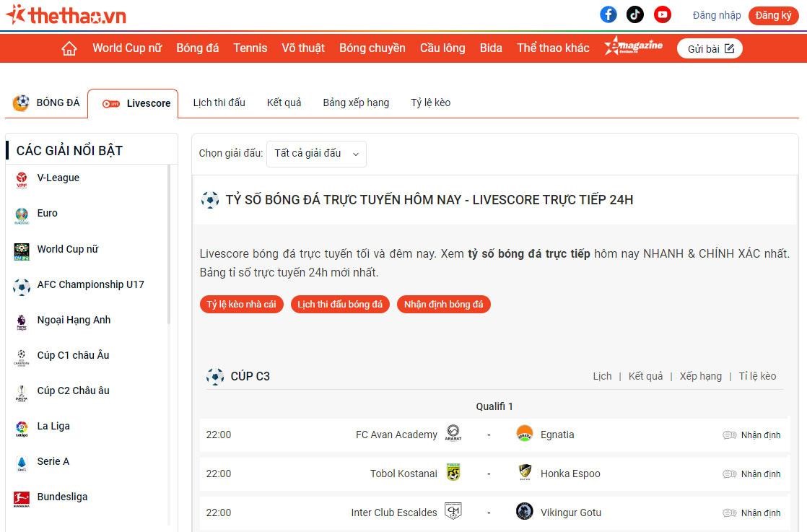Click the thethao.vn logo
The height and width of the screenshot is (532, 807).
[x=66, y=15]
